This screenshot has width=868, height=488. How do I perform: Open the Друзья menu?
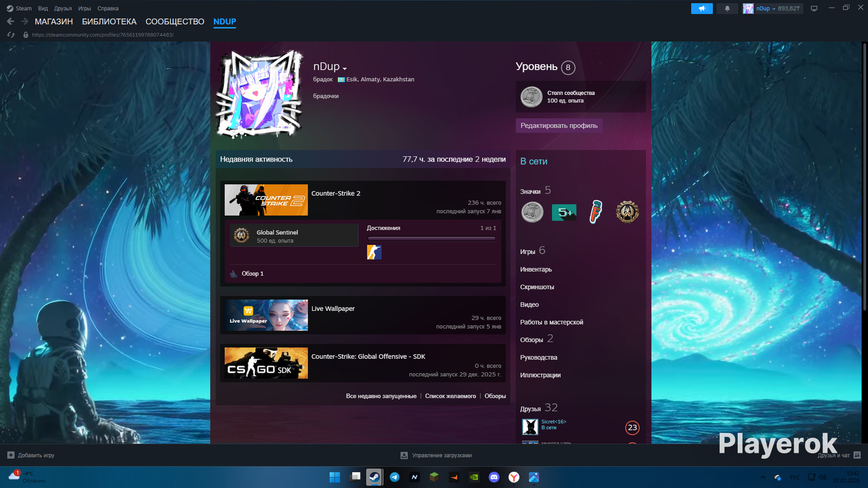pyautogui.click(x=63, y=8)
